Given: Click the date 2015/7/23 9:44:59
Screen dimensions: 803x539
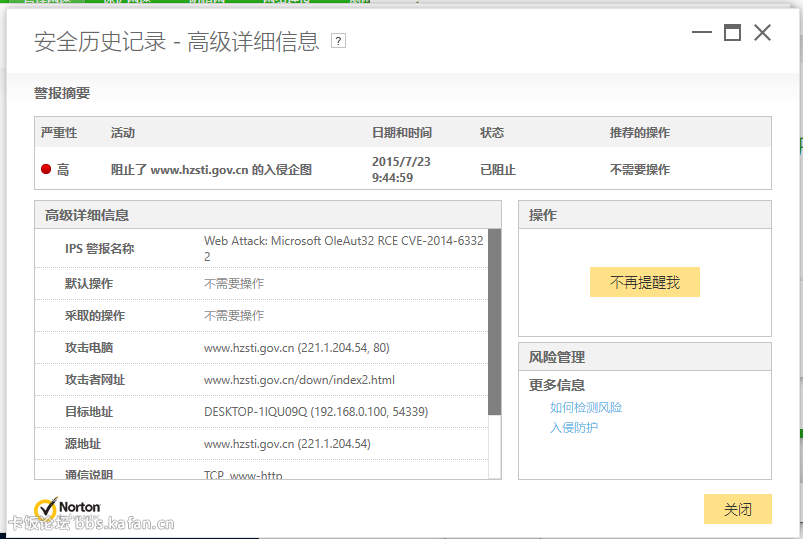Looking at the screenshot, I should click(401, 169).
